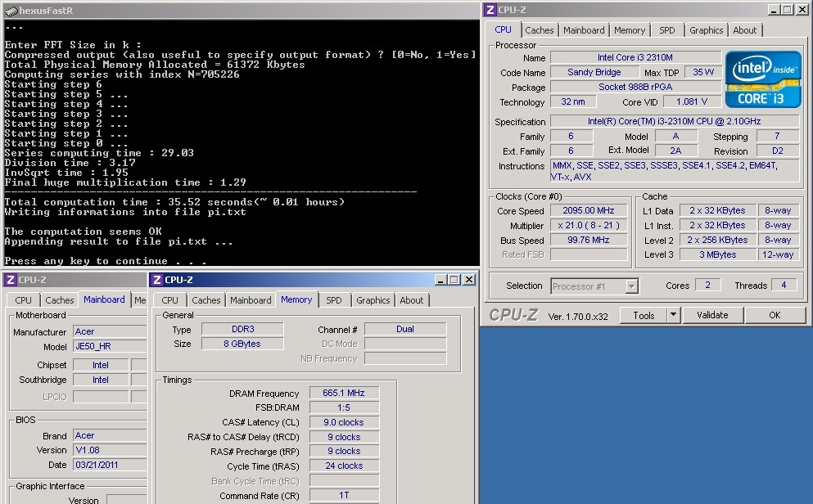
Task: Select Graphics tab in the Memory CPU-Z window
Action: 373,300
